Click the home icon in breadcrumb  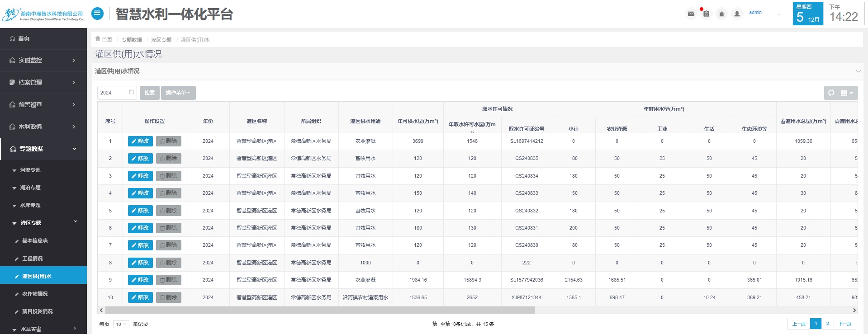98,39
